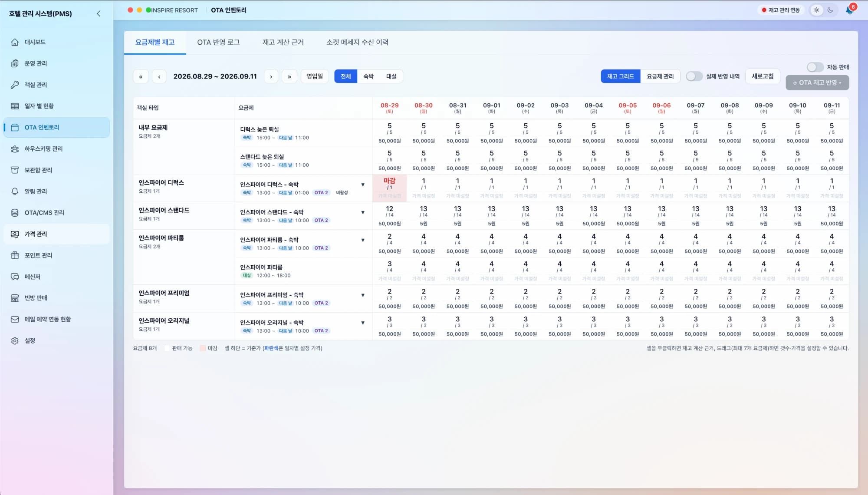
Task: Open 하우스키핑 관리 people icon
Action: [x=15, y=148]
